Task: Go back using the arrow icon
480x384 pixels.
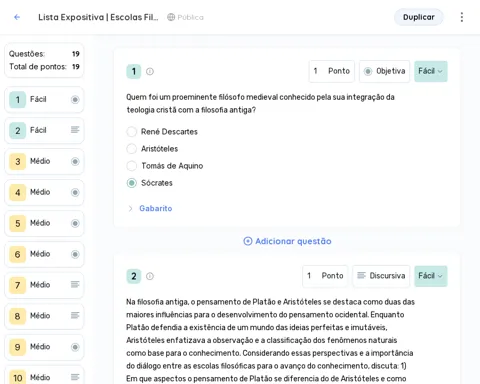Action: pyautogui.click(x=17, y=17)
